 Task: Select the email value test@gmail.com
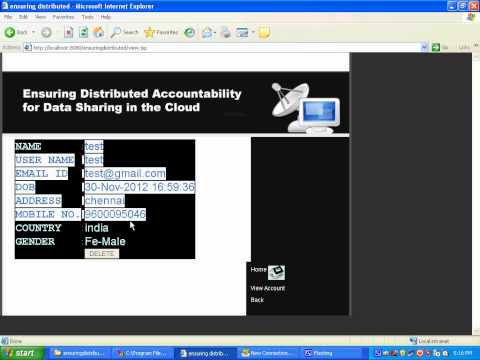[125, 173]
